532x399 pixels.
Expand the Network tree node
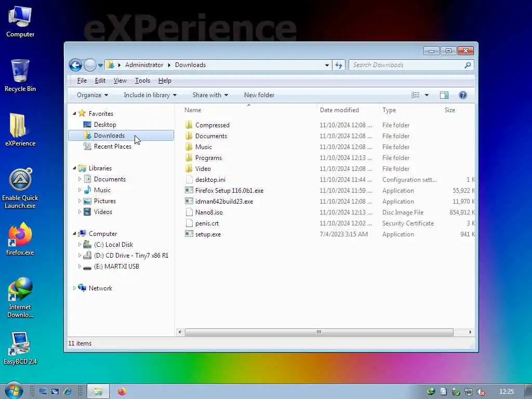[74, 288]
